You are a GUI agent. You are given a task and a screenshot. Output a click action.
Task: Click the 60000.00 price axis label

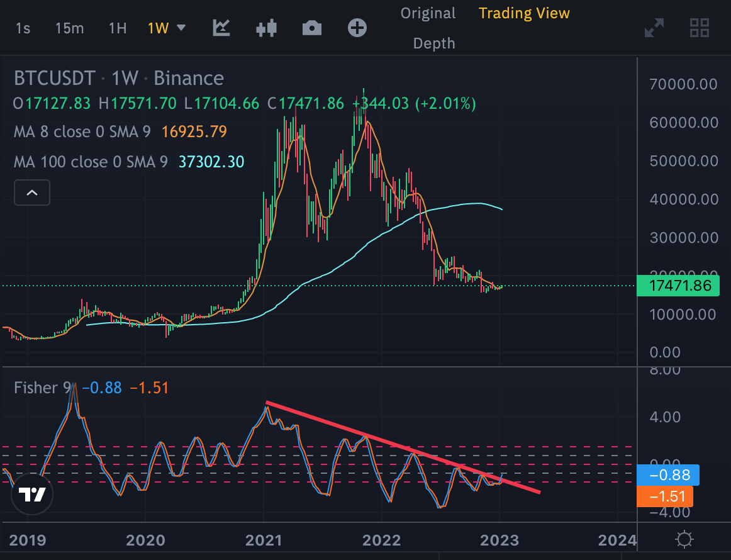coord(684,123)
